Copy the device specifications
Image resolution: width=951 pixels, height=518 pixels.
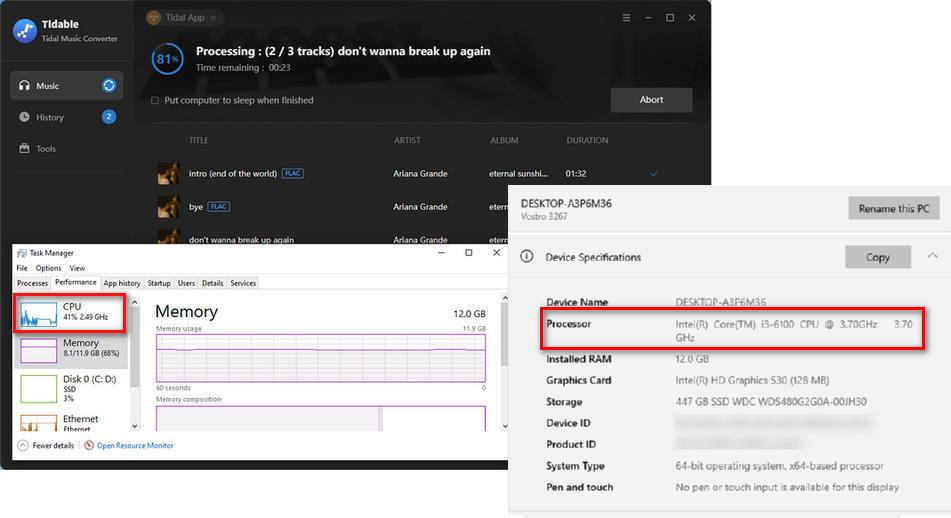pos(878,257)
